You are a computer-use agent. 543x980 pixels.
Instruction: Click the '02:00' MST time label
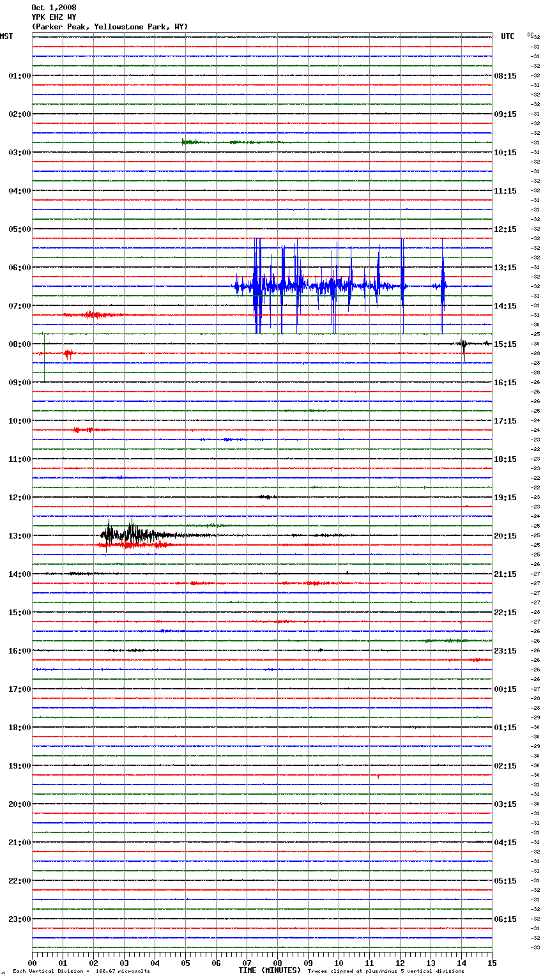20,114
